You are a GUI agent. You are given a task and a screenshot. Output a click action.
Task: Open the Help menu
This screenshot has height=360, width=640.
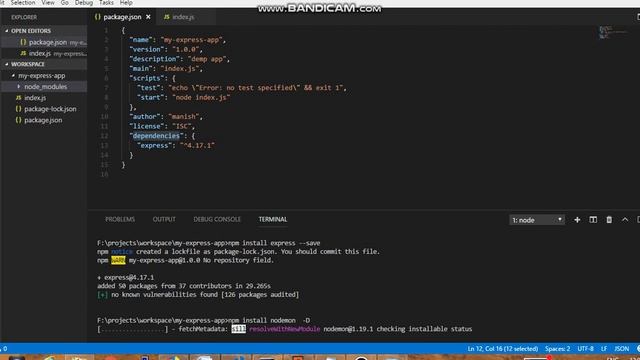click(126, 2)
